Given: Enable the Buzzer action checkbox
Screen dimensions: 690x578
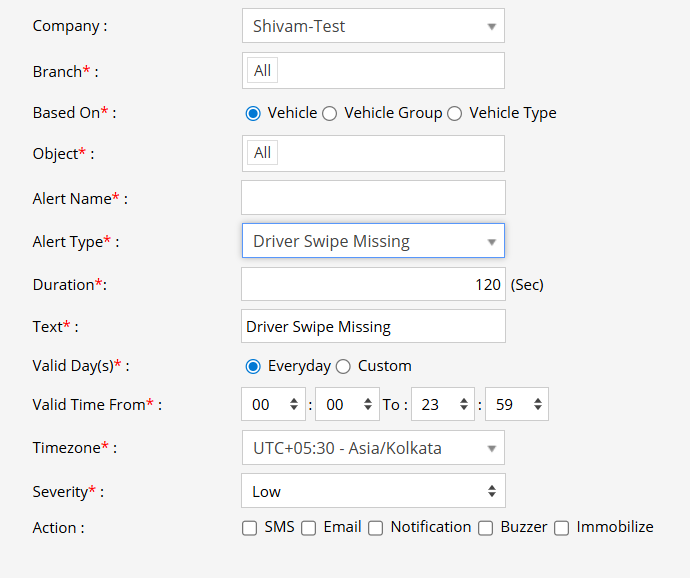Looking at the screenshot, I should tap(486, 528).
